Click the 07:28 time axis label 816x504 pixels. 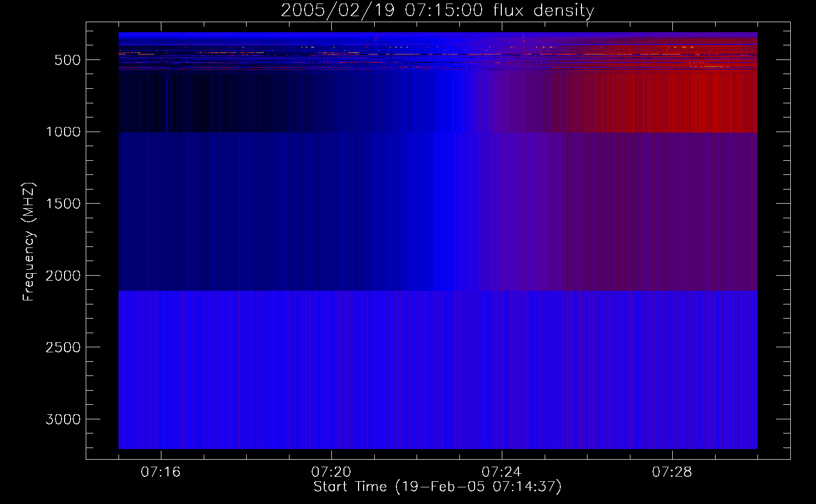point(672,472)
